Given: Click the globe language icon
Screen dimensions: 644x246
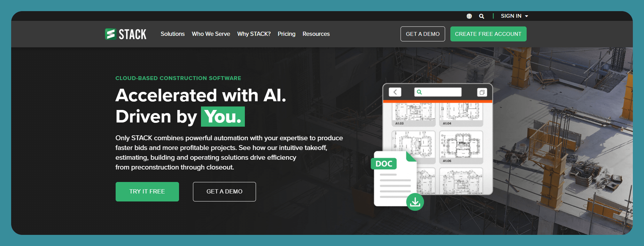Looking at the screenshot, I should click(x=469, y=16).
